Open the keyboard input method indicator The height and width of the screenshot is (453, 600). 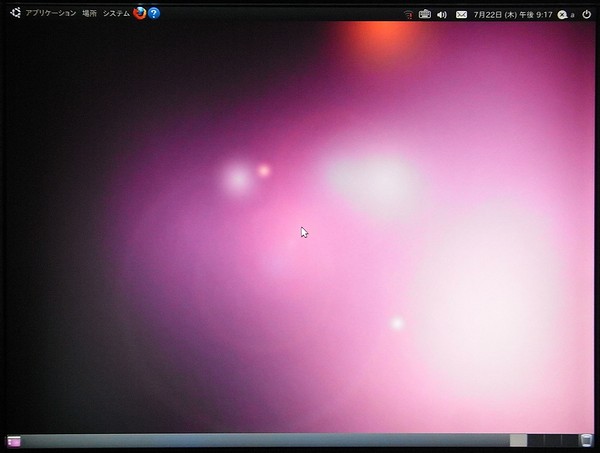tap(425, 15)
